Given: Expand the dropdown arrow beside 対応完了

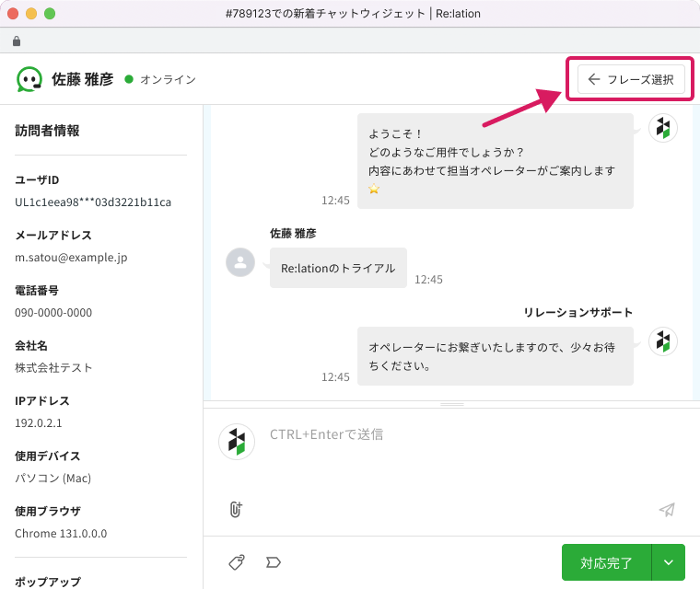Looking at the screenshot, I should pyautogui.click(x=669, y=562).
